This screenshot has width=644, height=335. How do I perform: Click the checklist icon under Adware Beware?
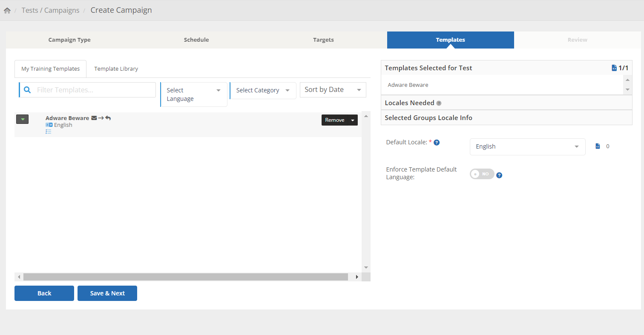tap(49, 132)
